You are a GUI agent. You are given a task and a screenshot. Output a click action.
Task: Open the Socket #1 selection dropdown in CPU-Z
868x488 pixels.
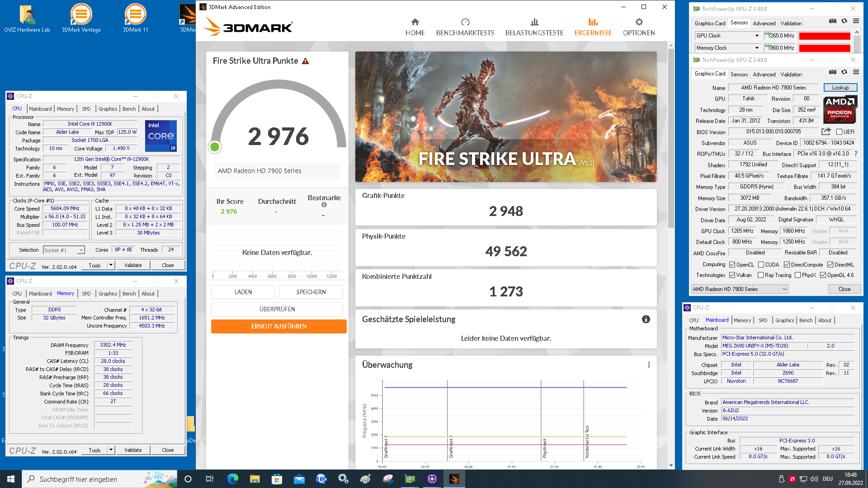tap(64, 250)
